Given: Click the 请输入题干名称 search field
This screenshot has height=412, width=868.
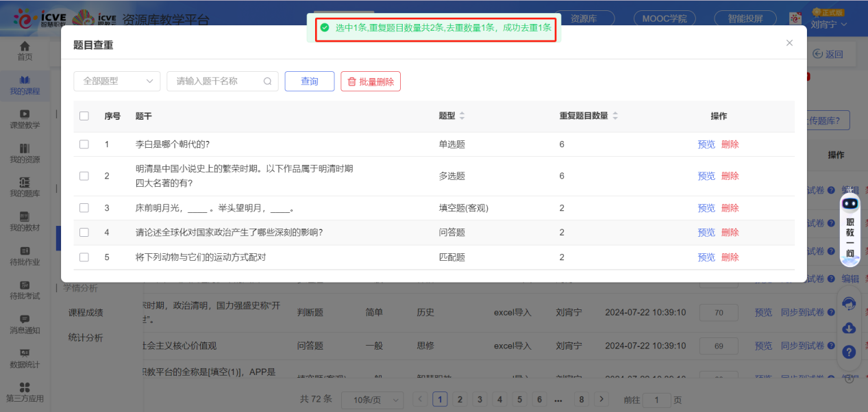Looking at the screenshot, I should (216, 81).
